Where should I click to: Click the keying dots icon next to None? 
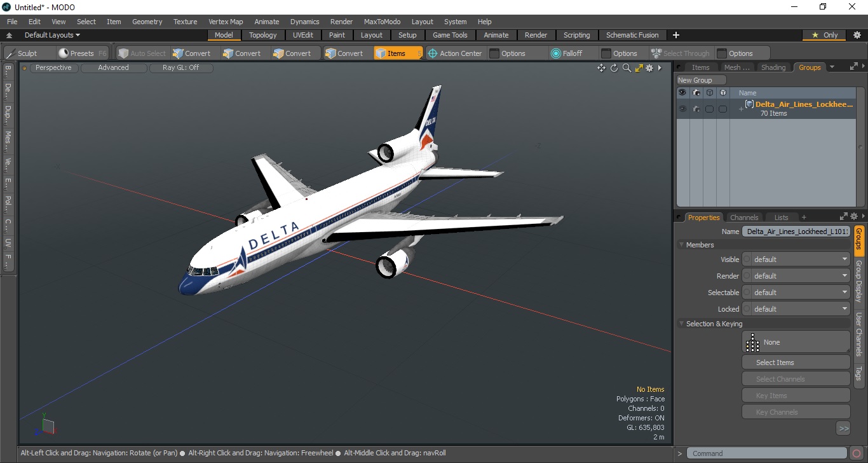click(753, 342)
